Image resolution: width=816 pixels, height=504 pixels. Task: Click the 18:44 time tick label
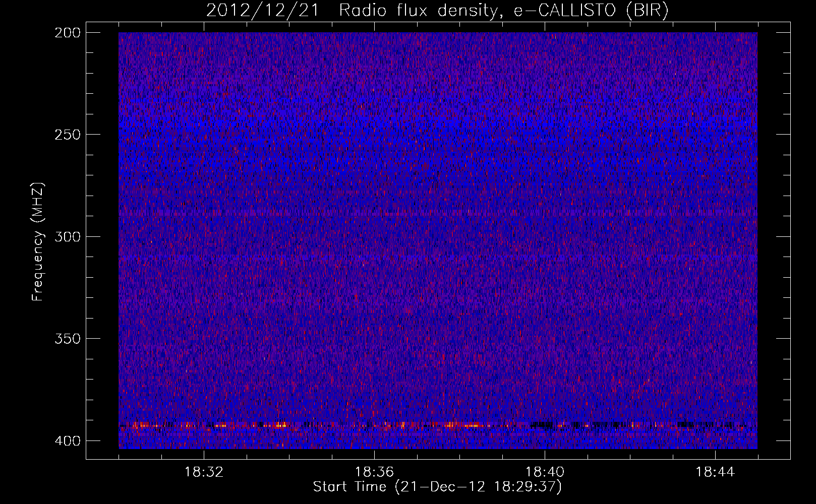pyautogui.click(x=715, y=472)
